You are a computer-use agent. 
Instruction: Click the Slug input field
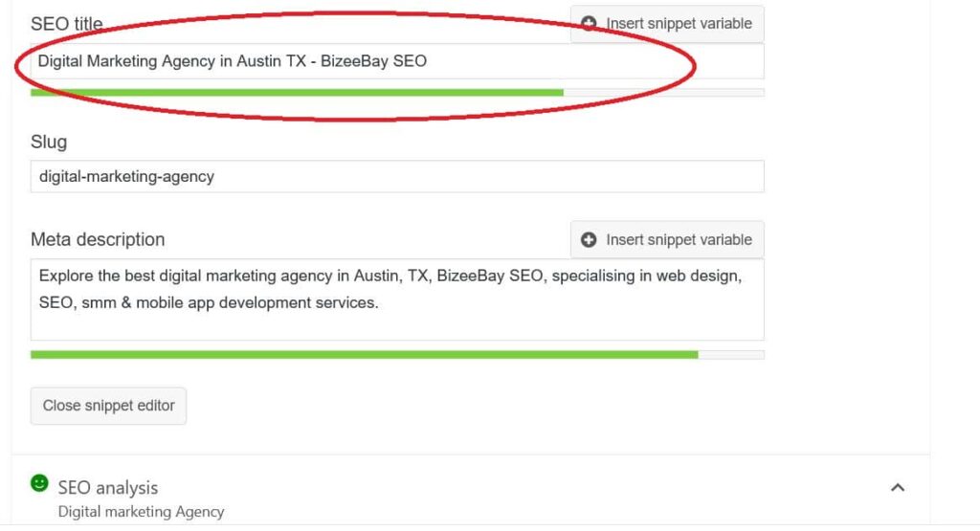397,176
